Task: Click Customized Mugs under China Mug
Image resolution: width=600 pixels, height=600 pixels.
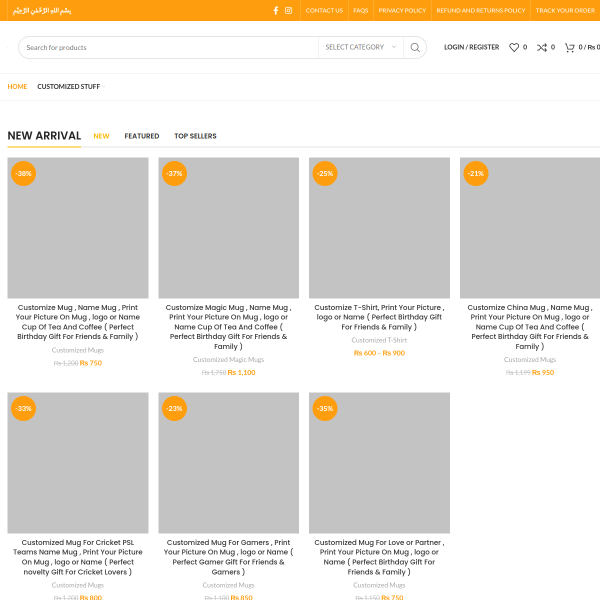Action: 530,359
